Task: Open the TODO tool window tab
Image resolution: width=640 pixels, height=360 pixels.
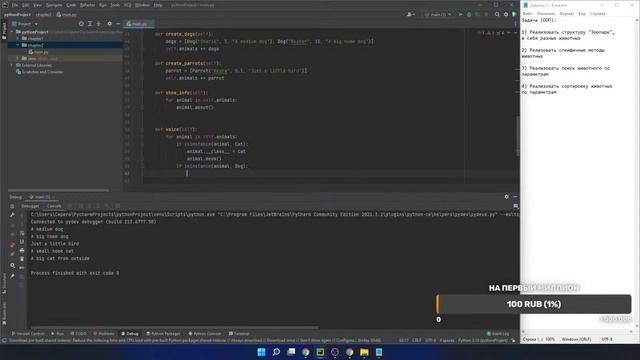Action: click(78, 333)
